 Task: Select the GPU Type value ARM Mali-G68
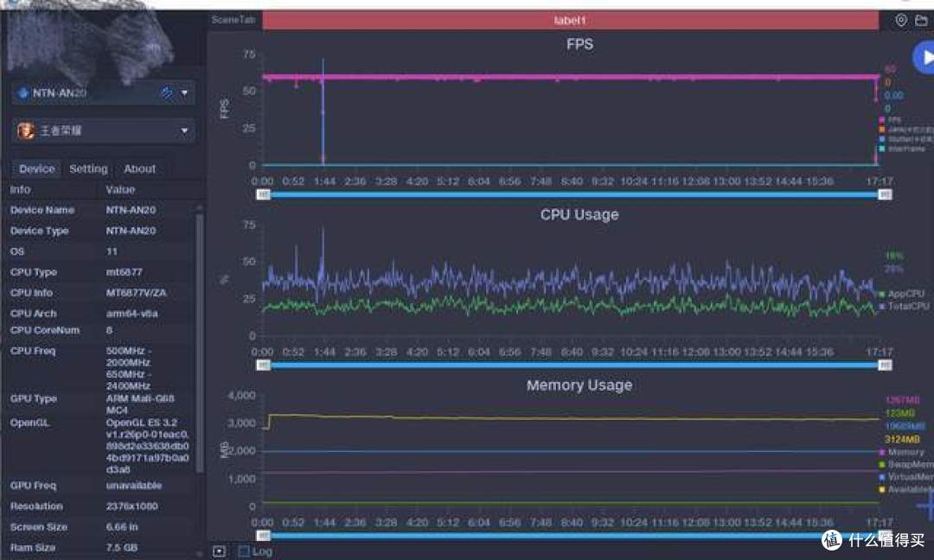tap(140, 404)
